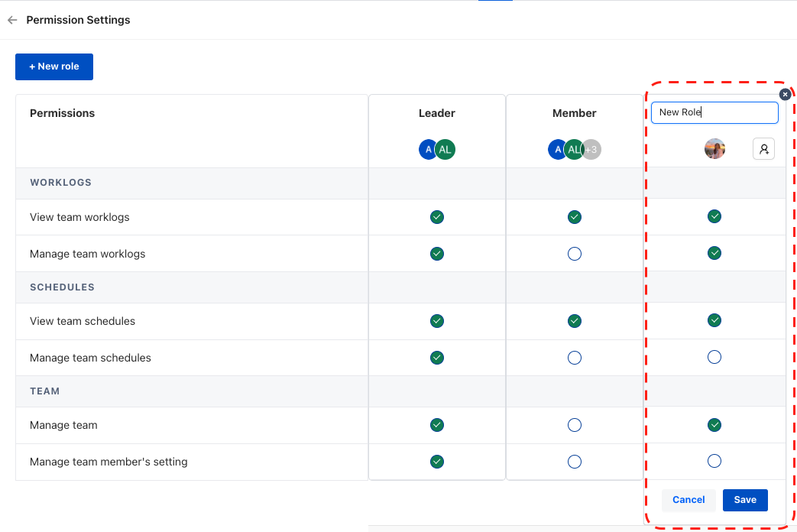Screen dimensions: 797x532
Task: Click the + New role button
Action: click(x=54, y=66)
